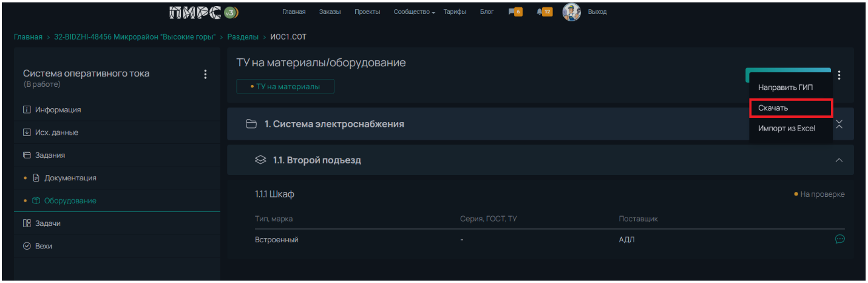Click the На проверке status label
Screen dimensions: 868x283
[x=819, y=194]
